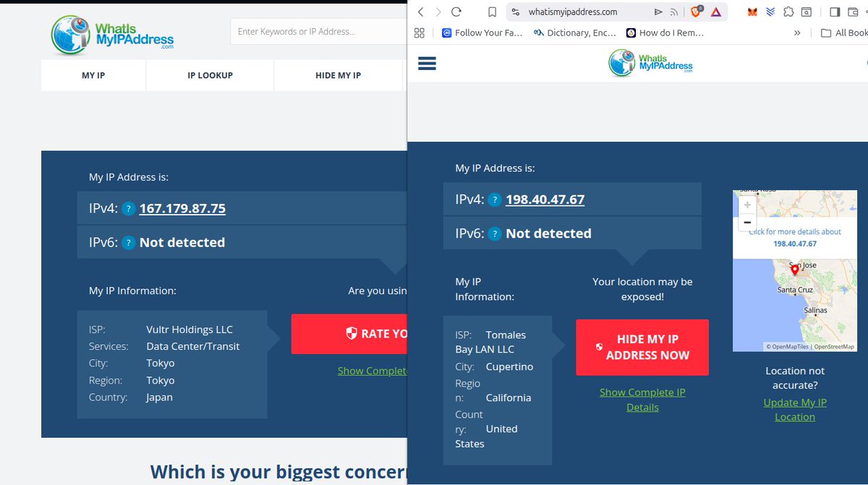Click HIDE MY IP ADDRESS NOW button

[642, 347]
